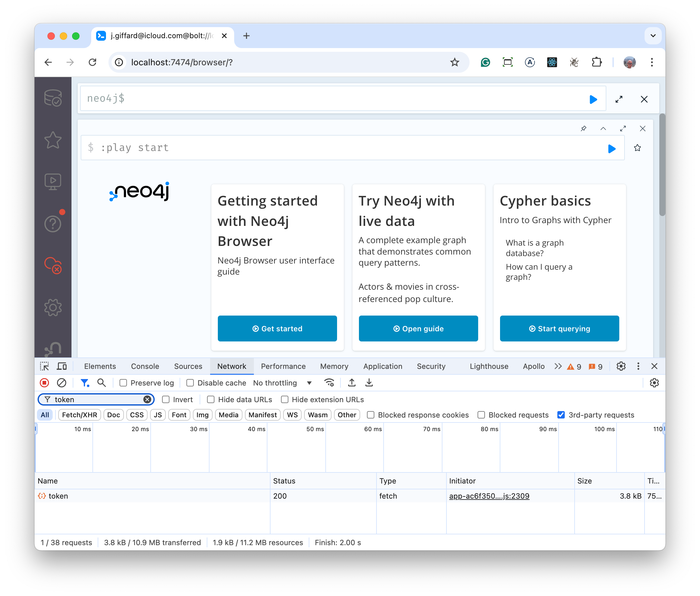
Task: Switch to the Sources tab
Action: (188, 366)
